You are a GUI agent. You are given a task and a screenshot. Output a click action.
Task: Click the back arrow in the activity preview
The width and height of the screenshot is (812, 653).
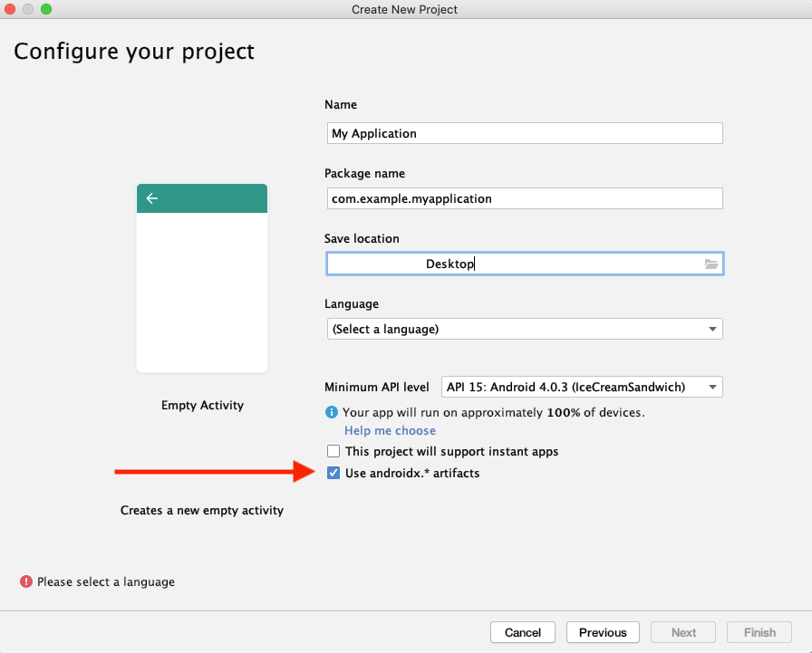click(152, 198)
